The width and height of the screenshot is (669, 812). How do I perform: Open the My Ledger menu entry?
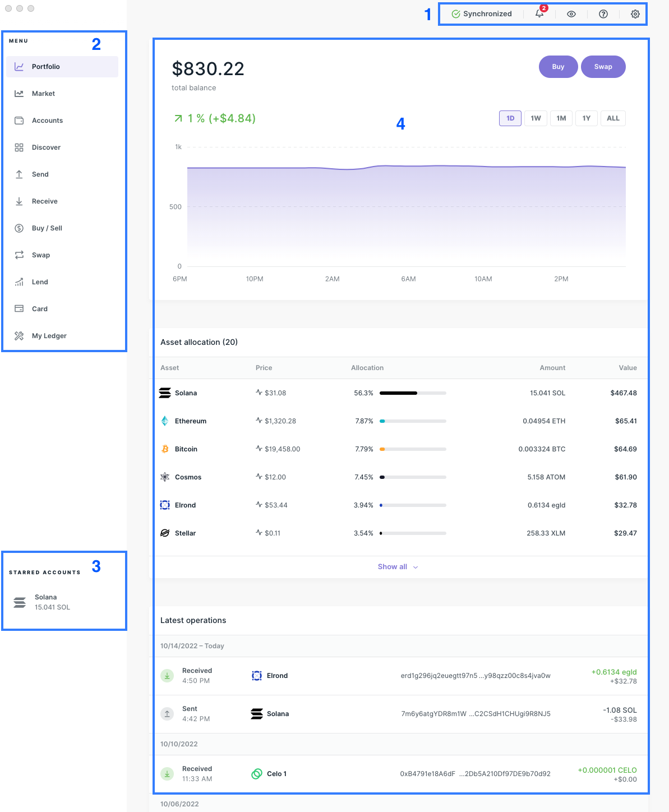[x=62, y=336]
